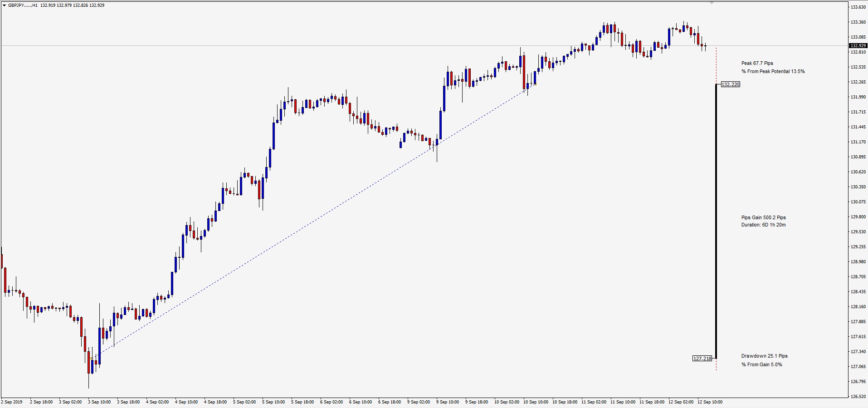Click the chart shift triangle marker at top
This screenshot has height=408, width=868.
click(712, 3)
